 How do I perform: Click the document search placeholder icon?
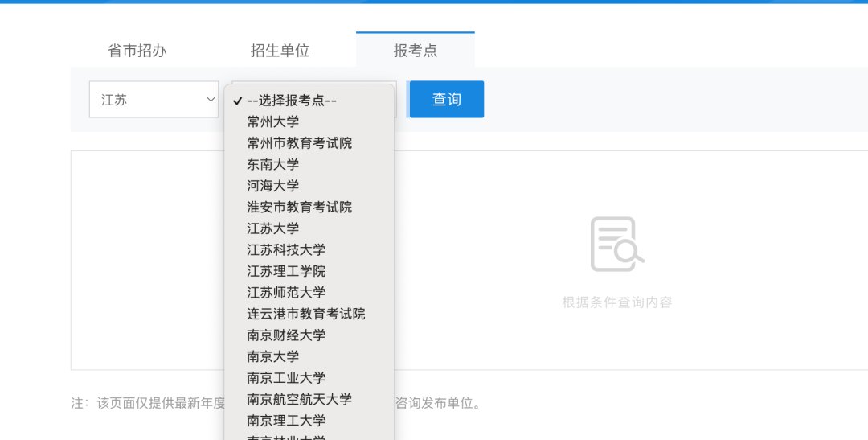coord(616,244)
